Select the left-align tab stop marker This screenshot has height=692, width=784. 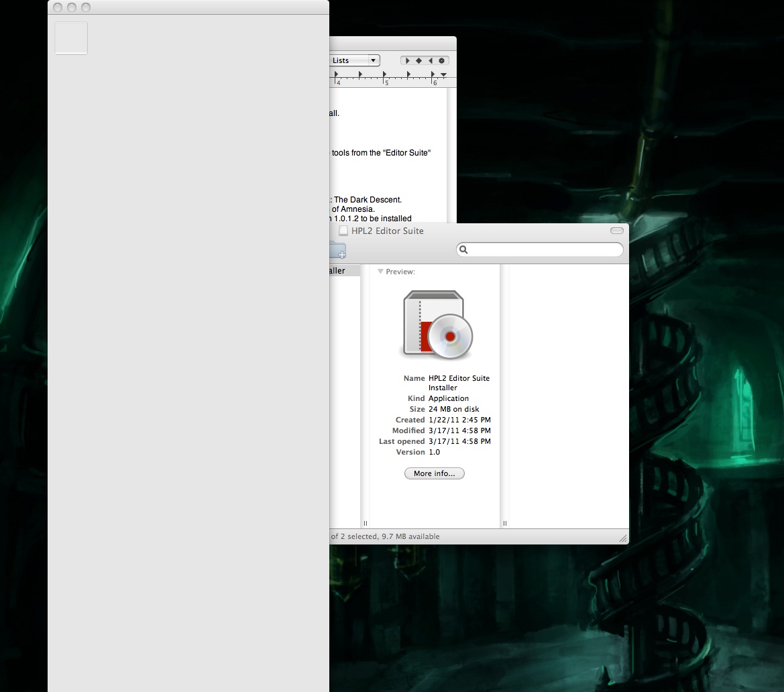[x=408, y=60]
